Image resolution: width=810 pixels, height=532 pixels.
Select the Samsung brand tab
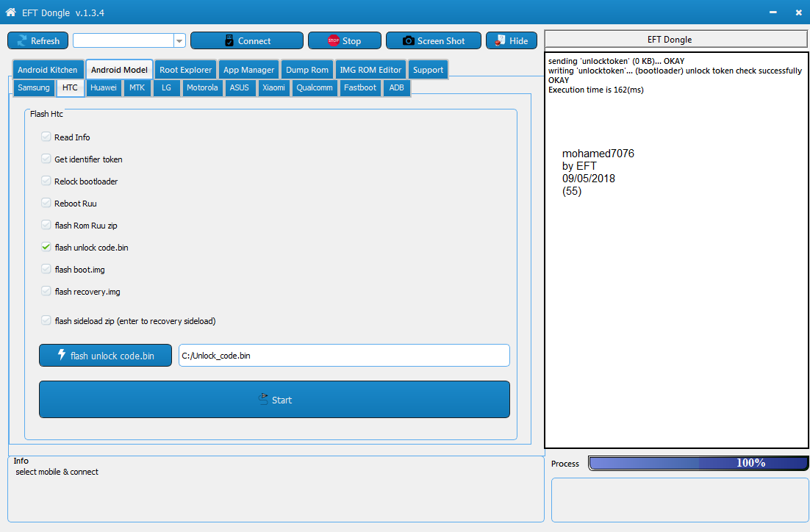click(34, 87)
